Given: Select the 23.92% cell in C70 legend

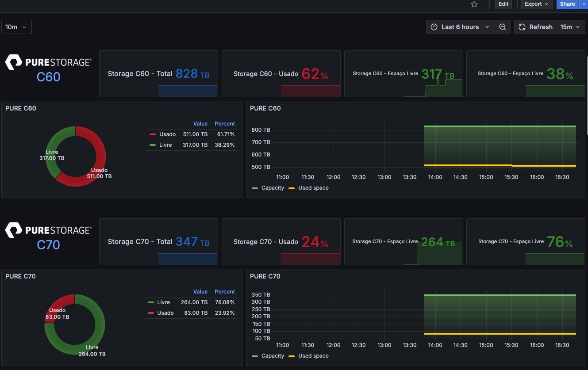Looking at the screenshot, I should pos(226,313).
